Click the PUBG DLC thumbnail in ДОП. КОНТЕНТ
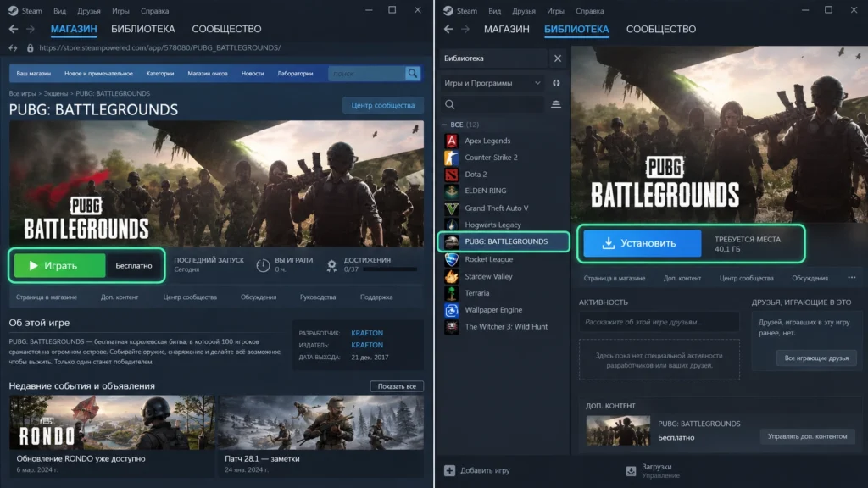The width and height of the screenshot is (868, 488). (618, 430)
